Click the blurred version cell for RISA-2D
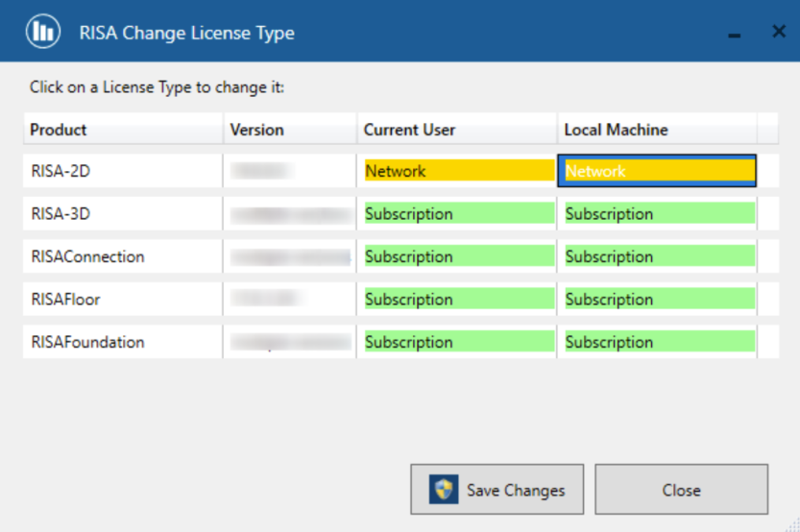The image size is (800, 532). [290, 170]
